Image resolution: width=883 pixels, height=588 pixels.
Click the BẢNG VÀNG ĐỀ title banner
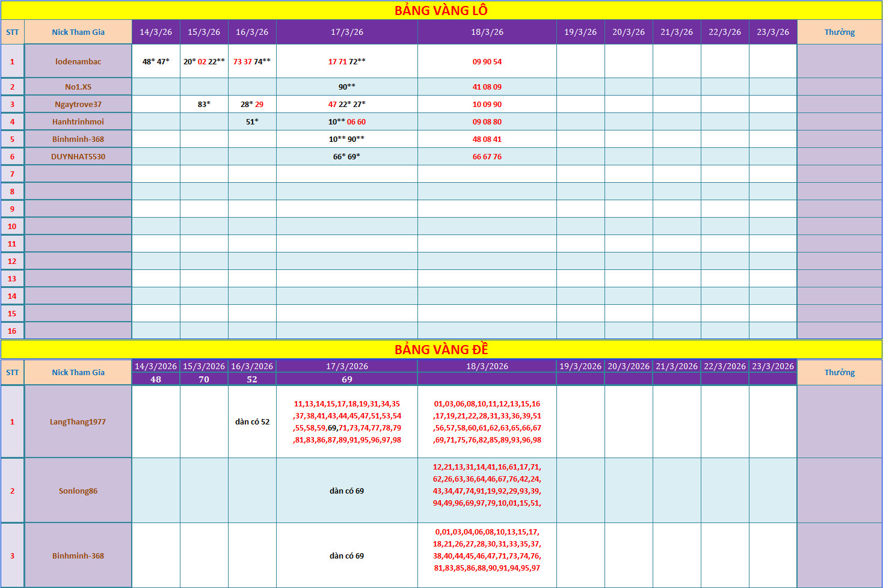[x=441, y=349]
